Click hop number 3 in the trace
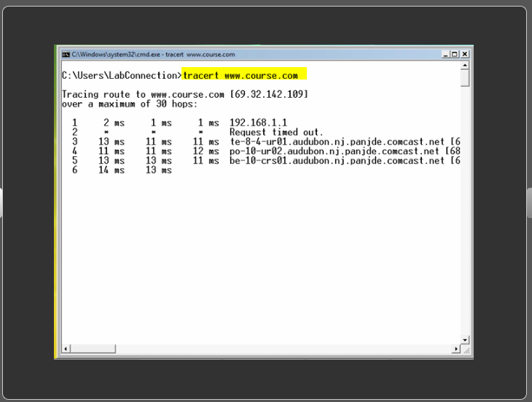 tap(75, 142)
